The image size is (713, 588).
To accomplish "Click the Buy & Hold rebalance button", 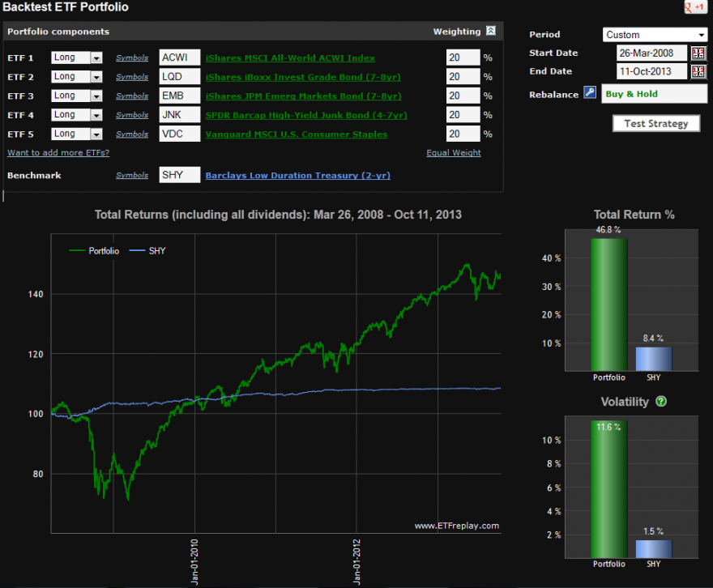I will (652, 94).
